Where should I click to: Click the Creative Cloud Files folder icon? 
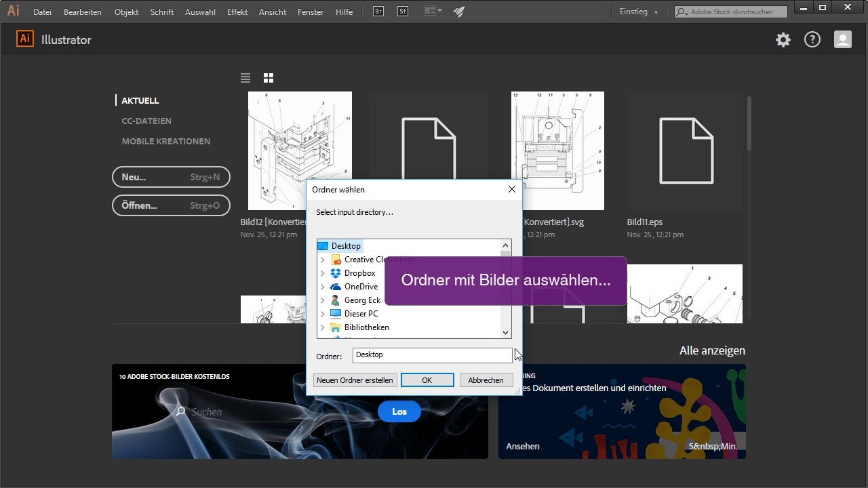[x=336, y=260]
